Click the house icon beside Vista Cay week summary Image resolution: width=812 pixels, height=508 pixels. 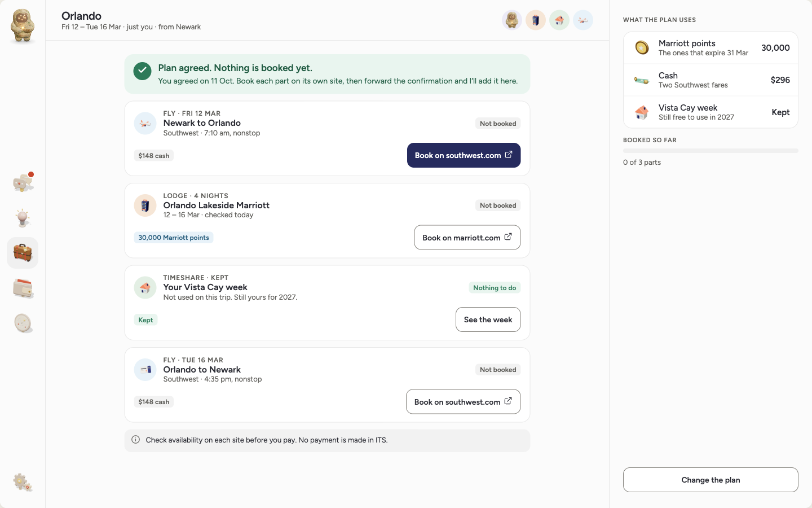click(642, 112)
